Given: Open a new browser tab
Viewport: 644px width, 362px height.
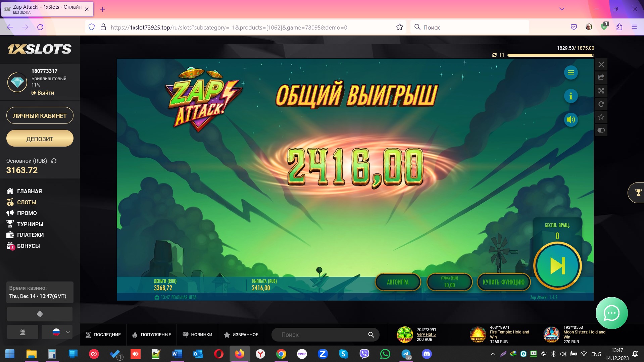Looking at the screenshot, I should tap(103, 9).
